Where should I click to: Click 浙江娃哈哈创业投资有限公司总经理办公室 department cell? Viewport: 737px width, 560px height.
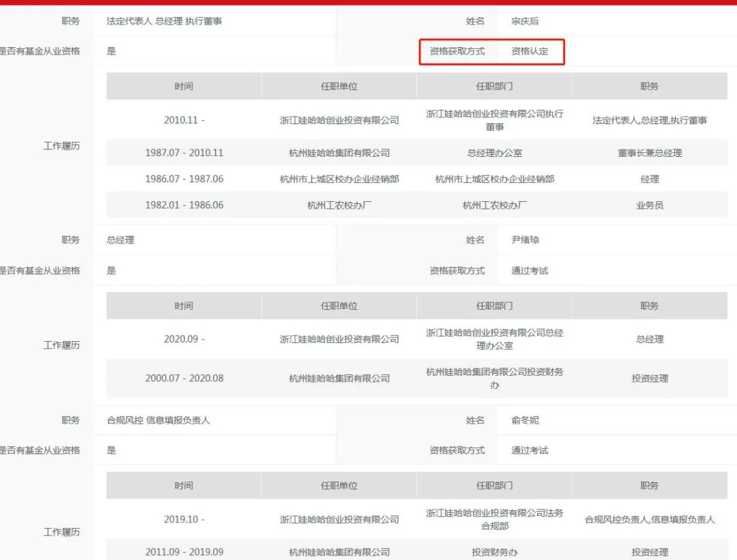point(495,339)
